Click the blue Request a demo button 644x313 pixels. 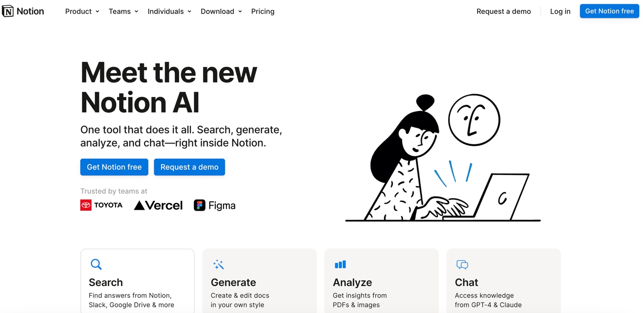[189, 167]
